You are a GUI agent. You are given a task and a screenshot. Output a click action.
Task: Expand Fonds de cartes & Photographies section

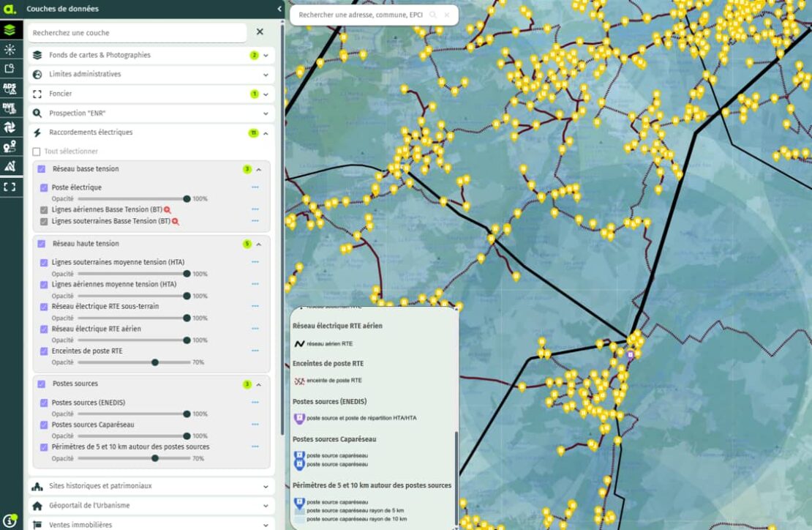click(x=266, y=55)
